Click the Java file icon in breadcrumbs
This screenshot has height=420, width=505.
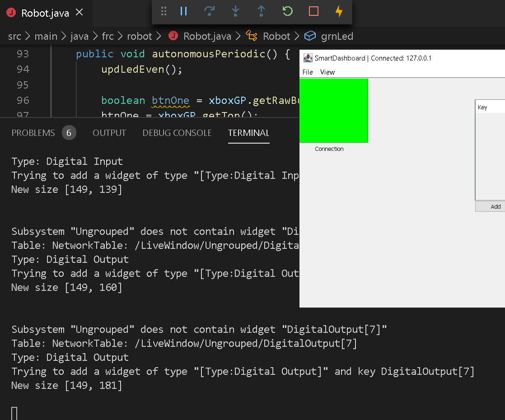[x=173, y=35]
